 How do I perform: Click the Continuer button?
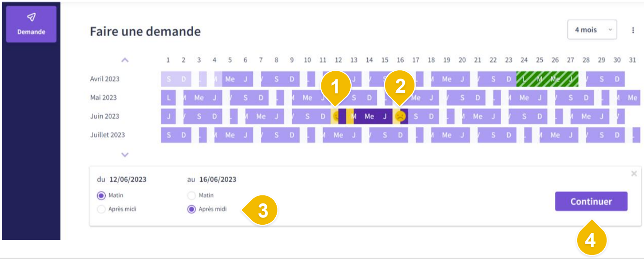(x=591, y=202)
